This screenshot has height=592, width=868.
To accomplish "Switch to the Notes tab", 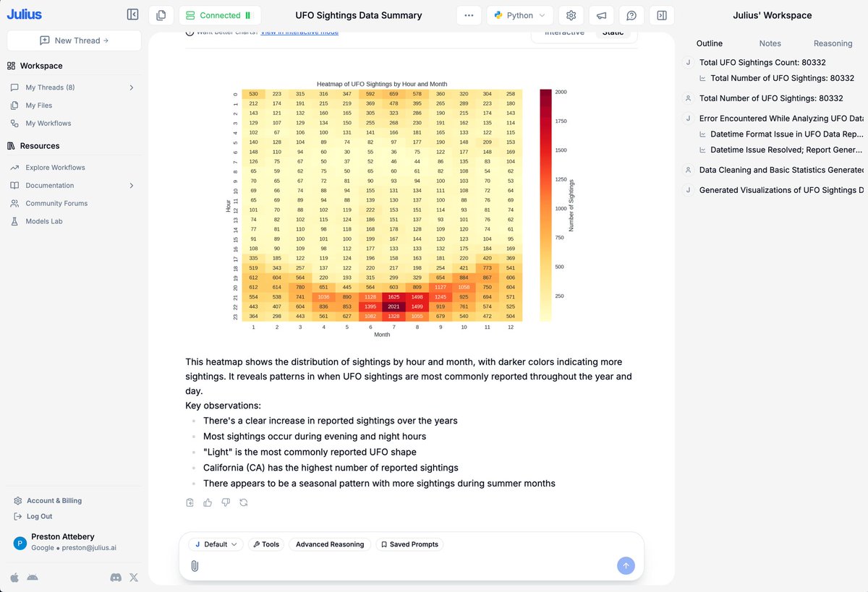I will (770, 43).
